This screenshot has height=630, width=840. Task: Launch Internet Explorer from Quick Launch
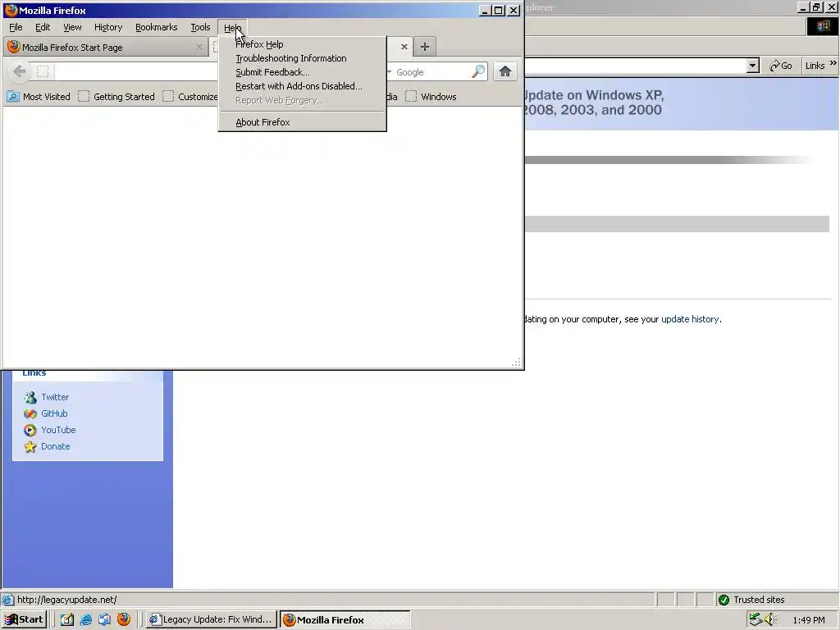click(x=85, y=620)
